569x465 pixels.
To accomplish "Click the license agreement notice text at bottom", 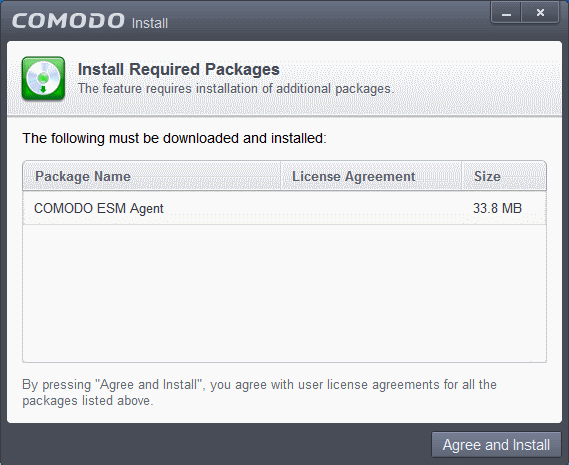I will 259,392.
